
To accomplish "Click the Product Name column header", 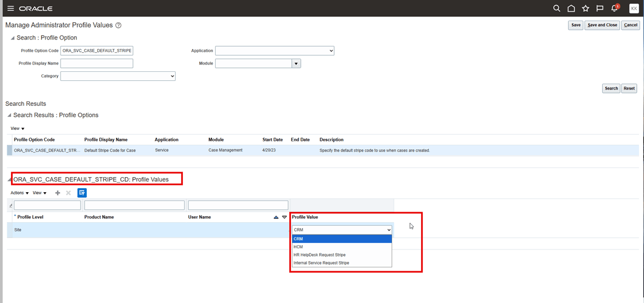I will [x=99, y=217].
